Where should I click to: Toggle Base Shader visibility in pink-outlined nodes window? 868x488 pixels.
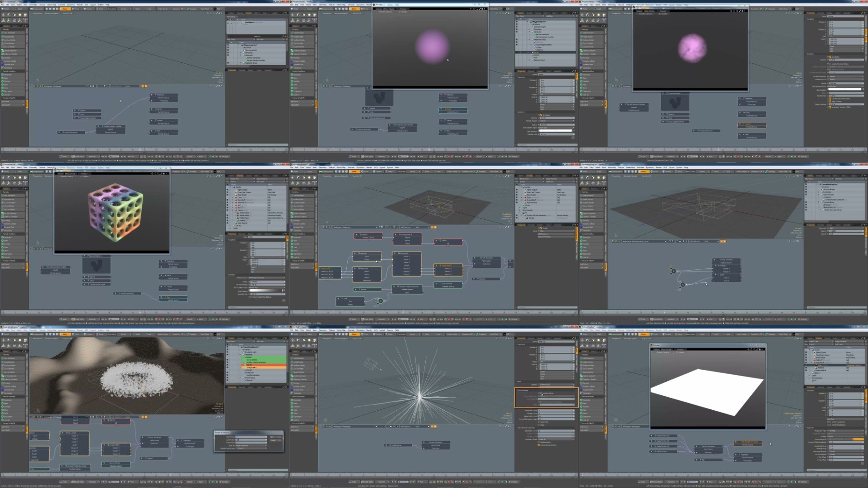tap(517, 195)
